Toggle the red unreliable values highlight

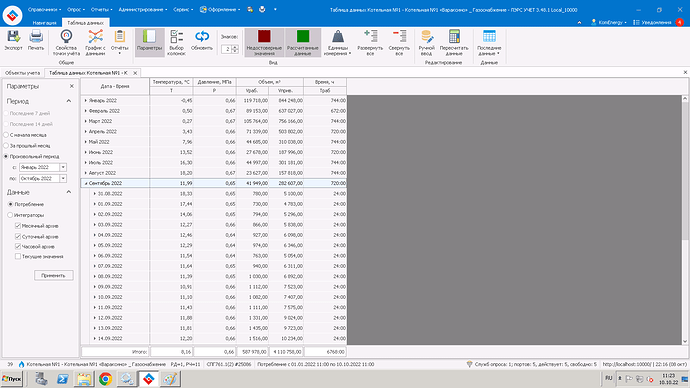(264, 43)
